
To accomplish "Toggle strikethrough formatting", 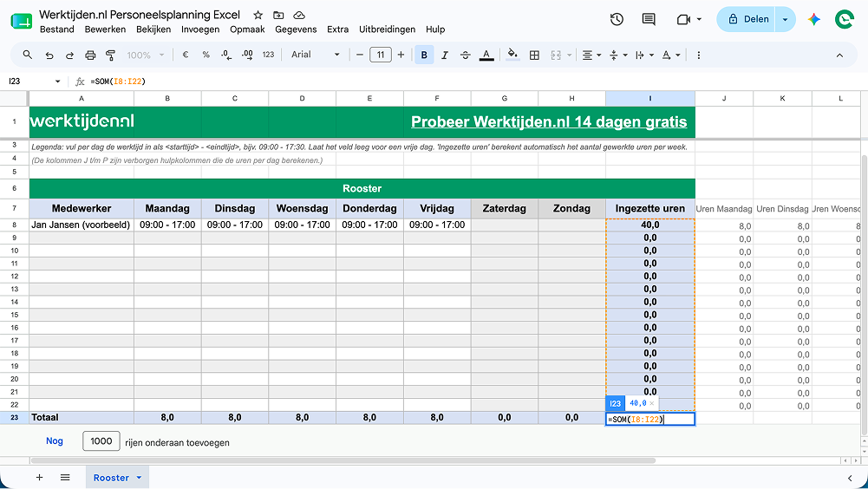I will [466, 55].
